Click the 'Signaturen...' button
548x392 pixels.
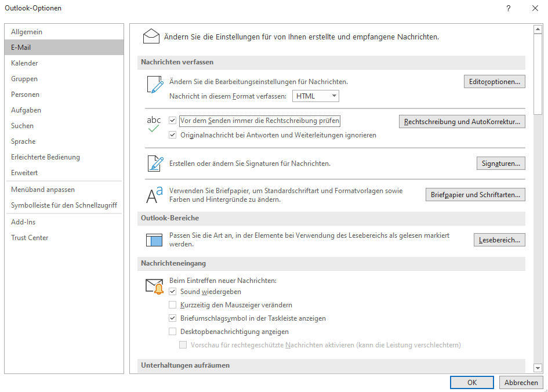click(500, 164)
